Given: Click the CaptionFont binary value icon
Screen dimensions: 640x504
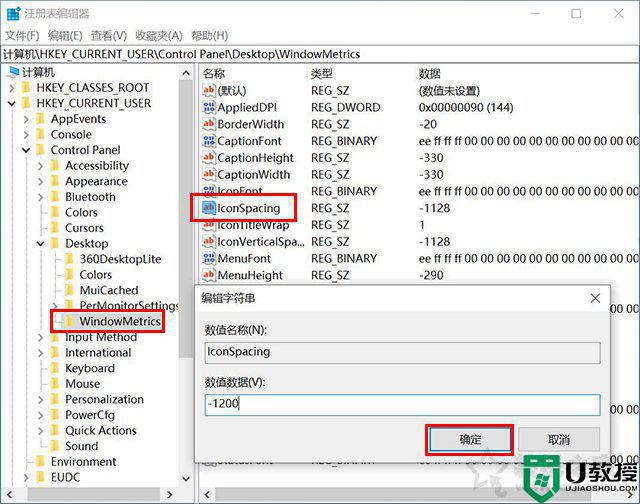Looking at the screenshot, I should 209,141.
